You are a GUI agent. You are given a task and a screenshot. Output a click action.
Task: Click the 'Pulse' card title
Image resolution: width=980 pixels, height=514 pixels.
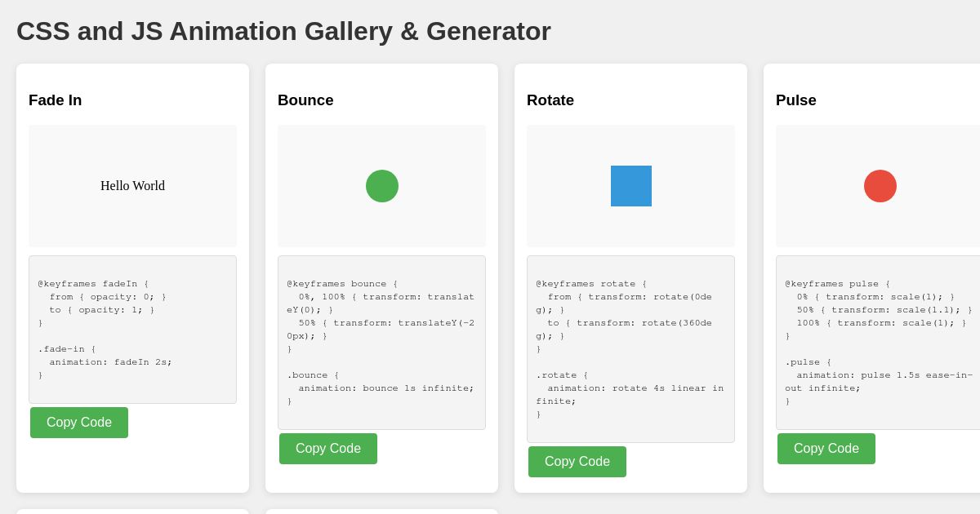pos(795,100)
